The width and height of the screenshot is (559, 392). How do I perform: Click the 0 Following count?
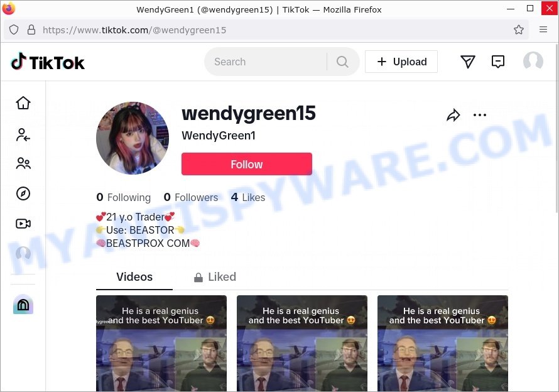(x=123, y=197)
